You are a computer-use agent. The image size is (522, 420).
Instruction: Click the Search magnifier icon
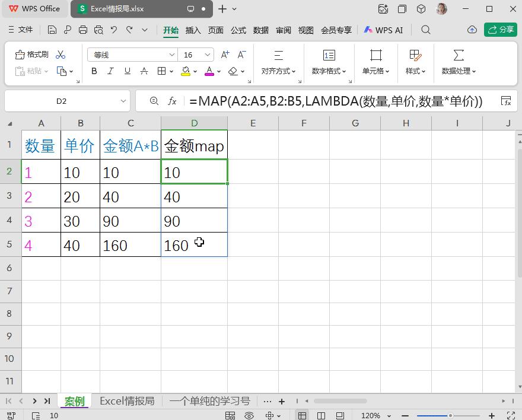[425, 30]
